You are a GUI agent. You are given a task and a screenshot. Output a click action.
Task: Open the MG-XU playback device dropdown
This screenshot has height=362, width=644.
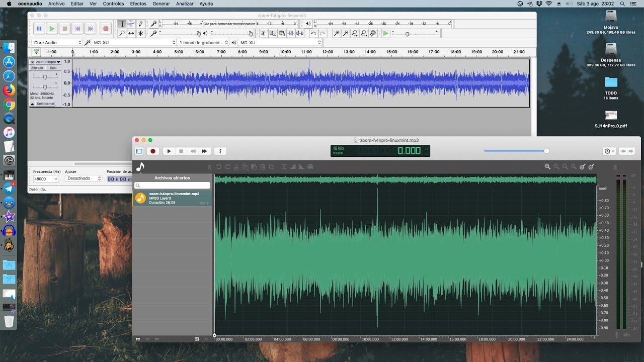280,43
